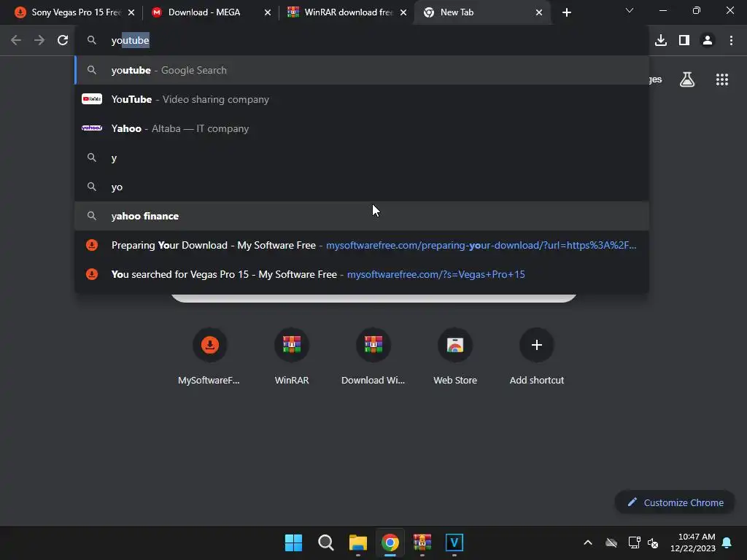The width and height of the screenshot is (747, 560).
Task: Open the WinRAR shortcut tile
Action: click(292, 356)
